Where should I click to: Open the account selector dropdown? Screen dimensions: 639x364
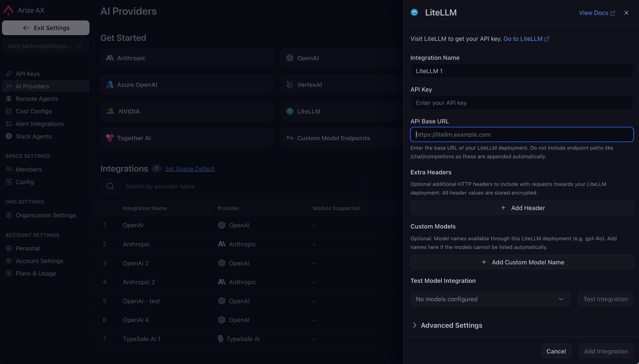(46, 46)
